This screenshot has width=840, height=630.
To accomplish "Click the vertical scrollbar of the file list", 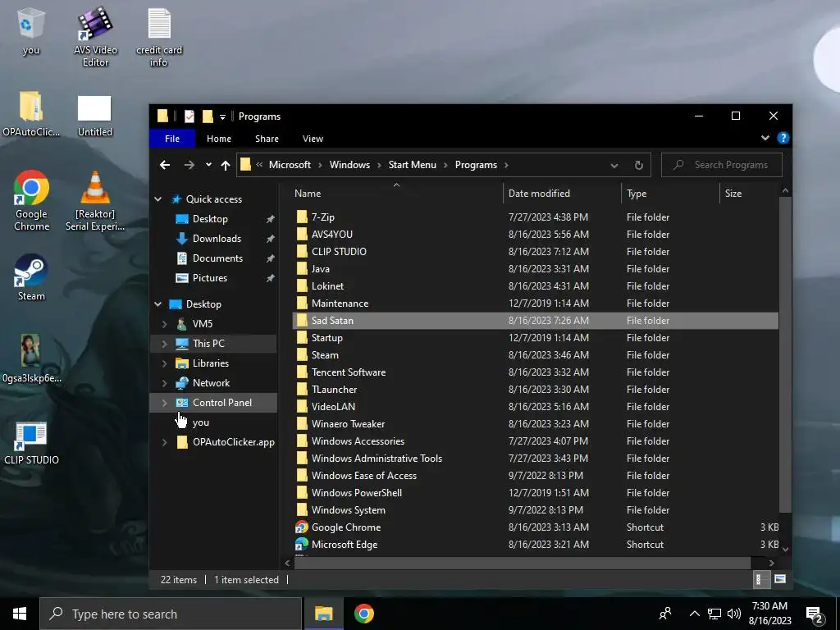I will pyautogui.click(x=785, y=354).
